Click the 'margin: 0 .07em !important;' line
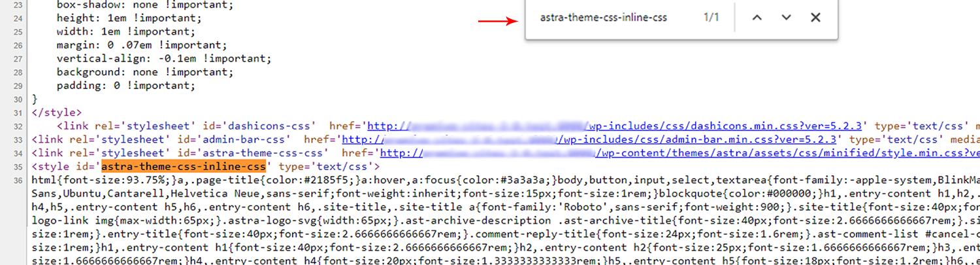The image size is (980, 265). point(142,45)
